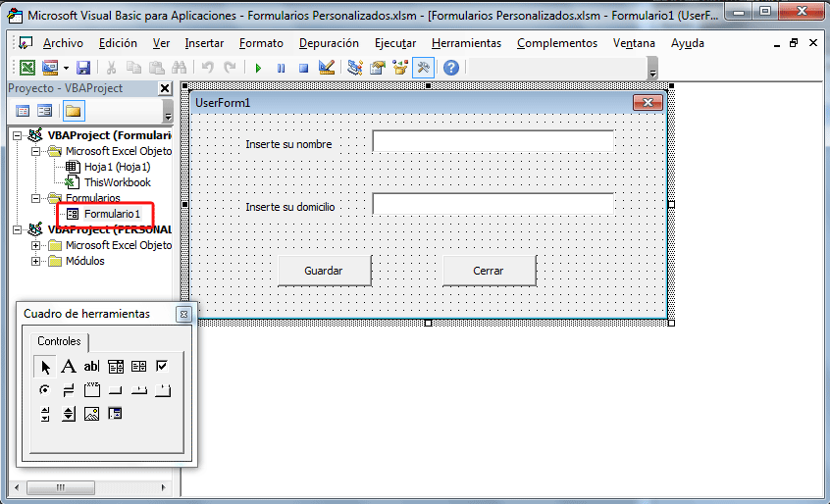Open Help with the question mark icon

pyautogui.click(x=451, y=68)
